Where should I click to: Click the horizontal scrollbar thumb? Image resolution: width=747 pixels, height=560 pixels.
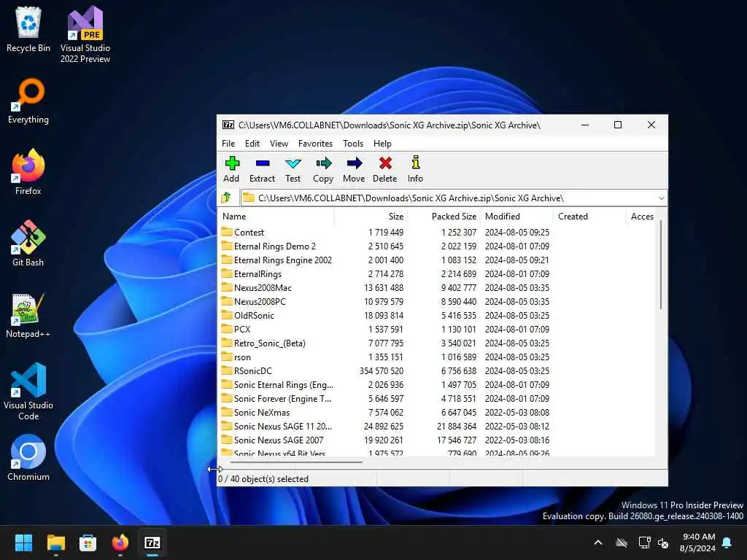point(296,462)
